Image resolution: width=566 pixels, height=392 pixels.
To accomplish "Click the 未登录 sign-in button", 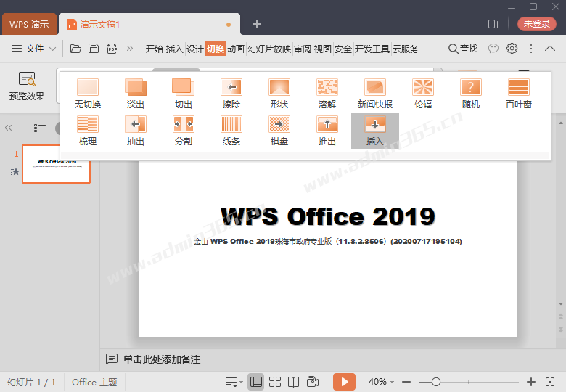I will coord(536,24).
